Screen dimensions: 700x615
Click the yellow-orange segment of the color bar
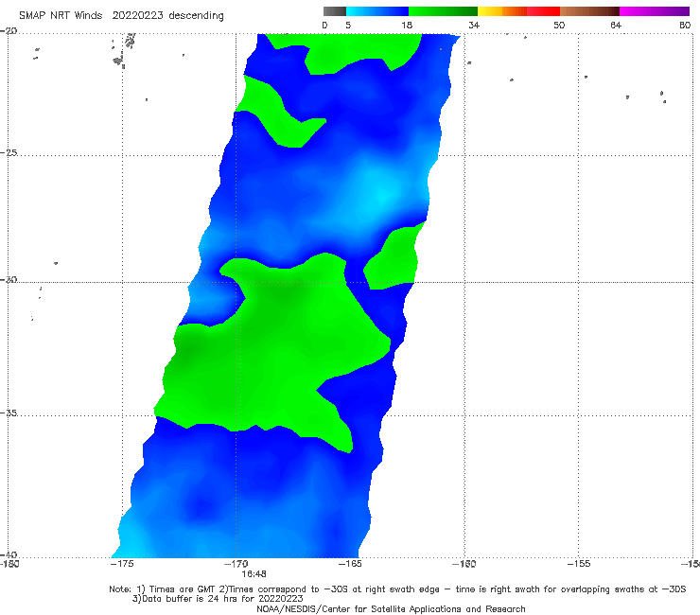tap(501, 11)
